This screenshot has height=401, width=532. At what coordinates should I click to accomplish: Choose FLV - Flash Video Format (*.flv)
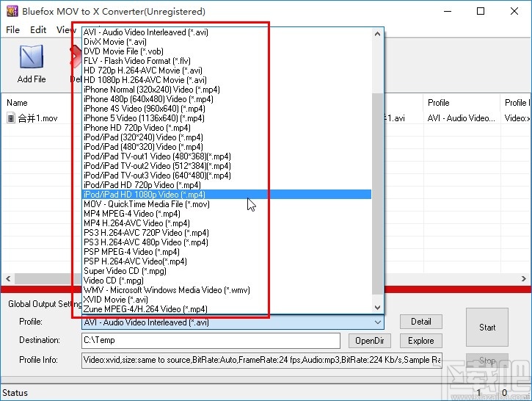(x=227, y=61)
